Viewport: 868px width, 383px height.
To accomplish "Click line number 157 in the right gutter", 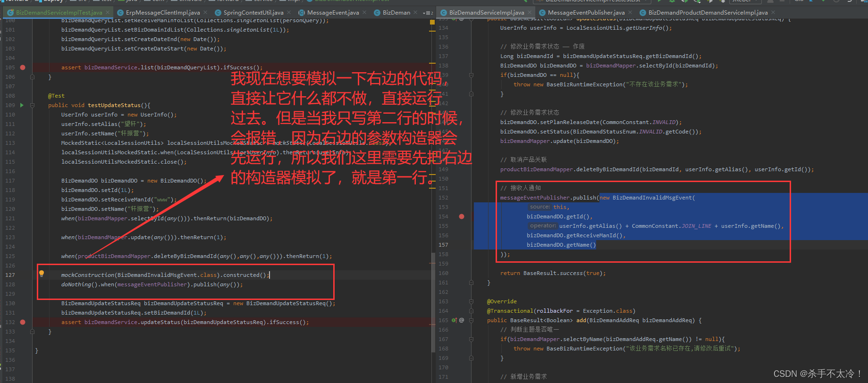I will 443,245.
